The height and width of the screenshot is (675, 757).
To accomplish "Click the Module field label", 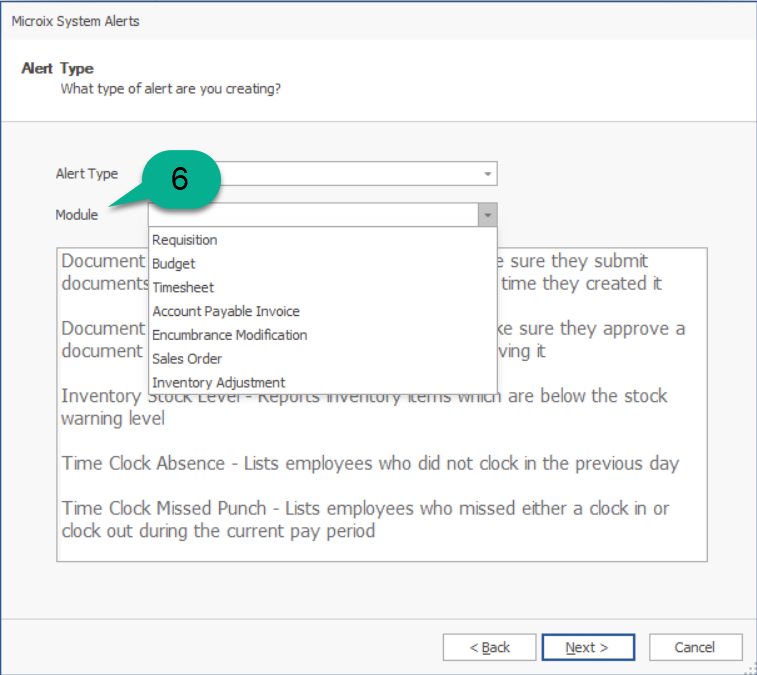I will coord(77,215).
